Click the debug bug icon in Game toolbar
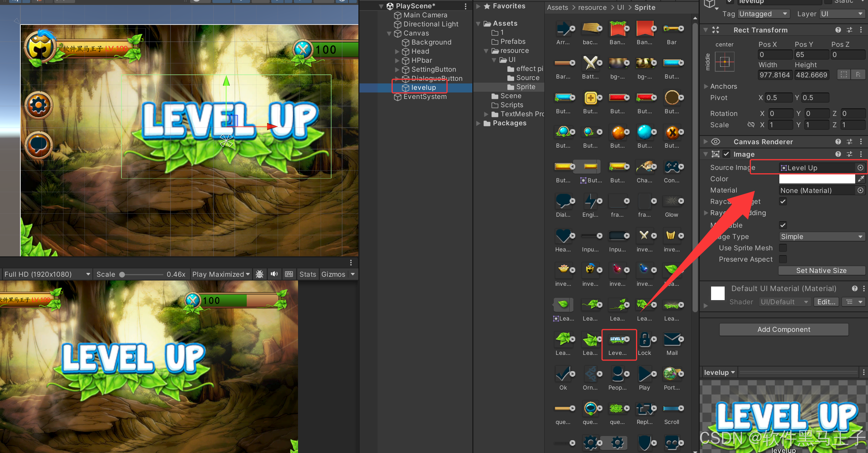Screen dimensions: 868x453 click(260, 274)
